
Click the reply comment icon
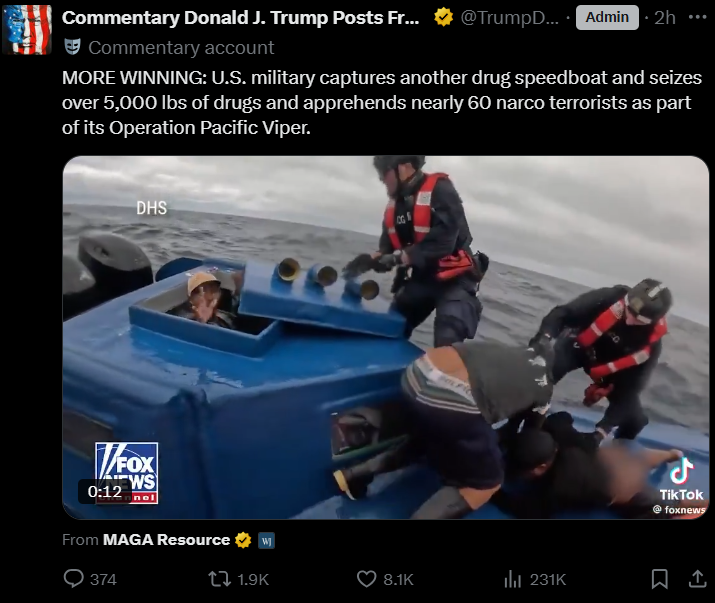click(73, 579)
